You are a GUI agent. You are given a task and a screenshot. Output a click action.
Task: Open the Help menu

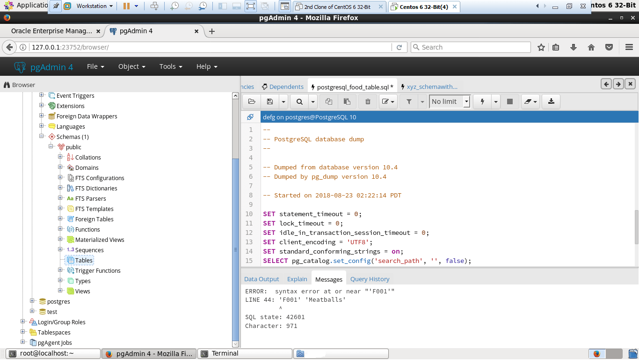coord(207,66)
